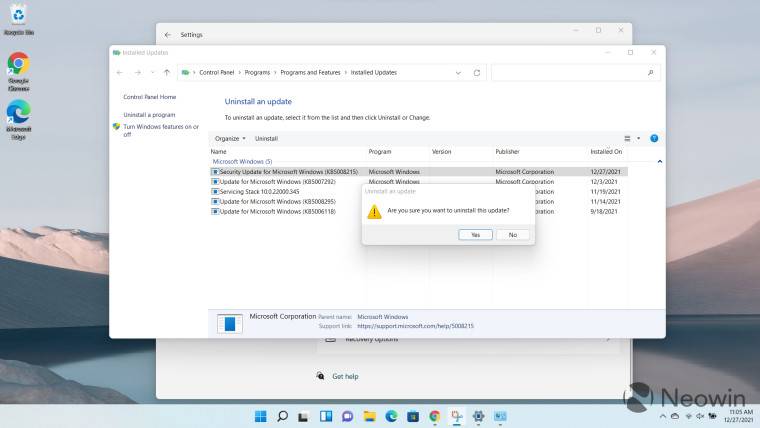Open the view options icon

pyautogui.click(x=628, y=138)
